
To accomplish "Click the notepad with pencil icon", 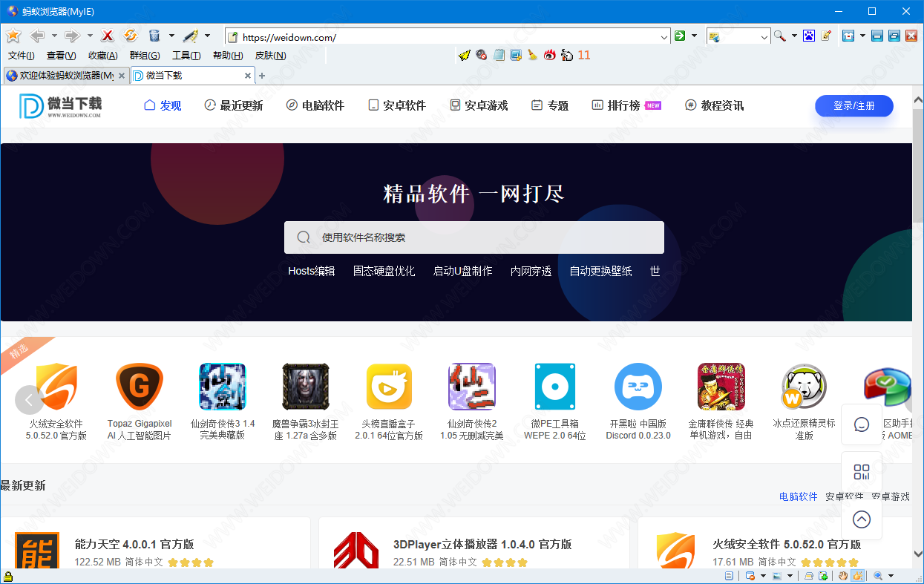I will click(825, 36).
